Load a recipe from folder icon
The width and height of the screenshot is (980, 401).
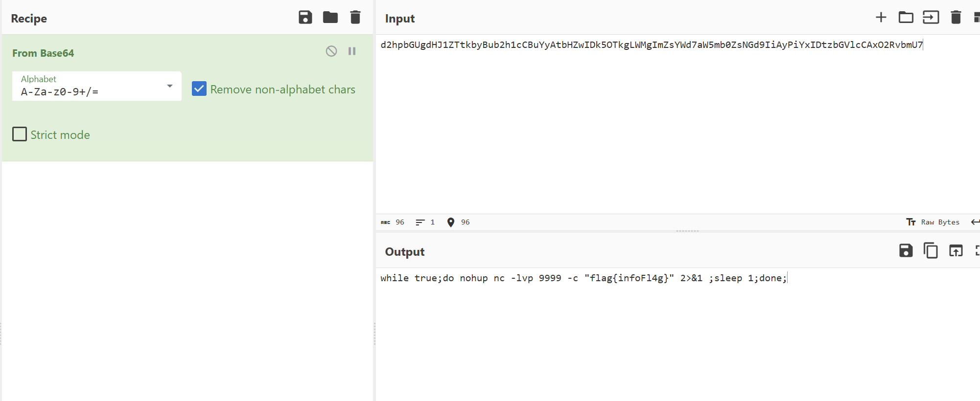click(x=330, y=18)
